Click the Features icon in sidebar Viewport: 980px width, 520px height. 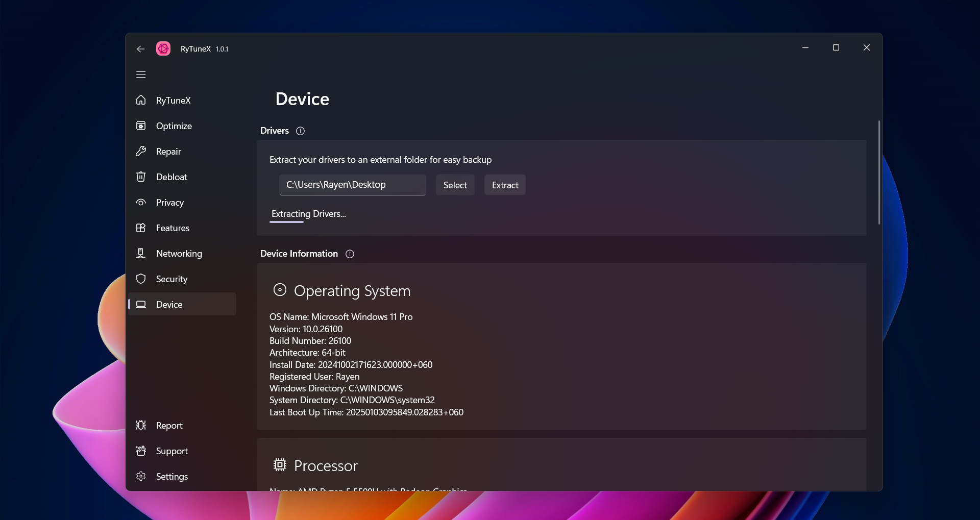141,228
